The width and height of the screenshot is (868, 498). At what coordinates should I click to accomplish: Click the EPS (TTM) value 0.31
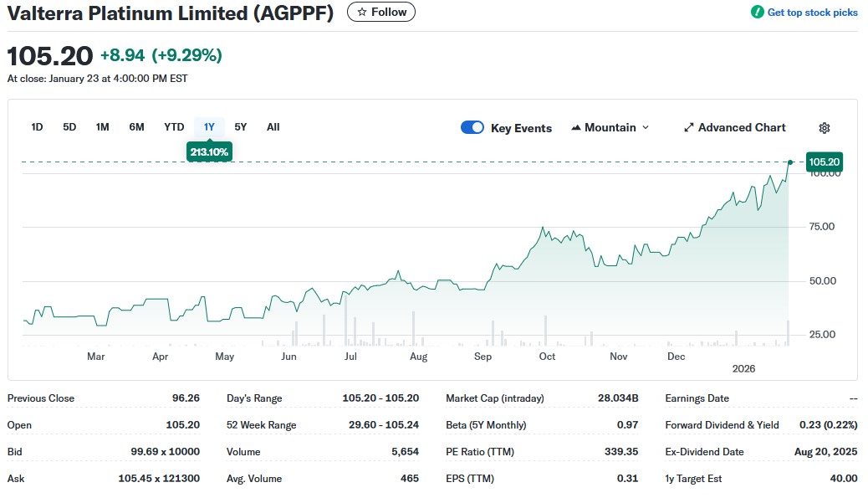click(x=628, y=478)
